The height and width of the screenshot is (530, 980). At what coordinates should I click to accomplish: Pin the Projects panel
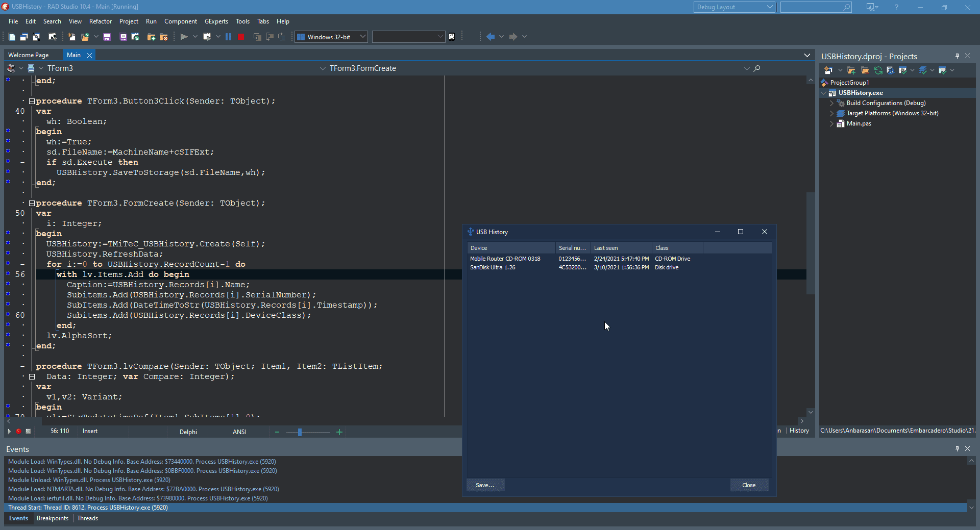(x=957, y=56)
